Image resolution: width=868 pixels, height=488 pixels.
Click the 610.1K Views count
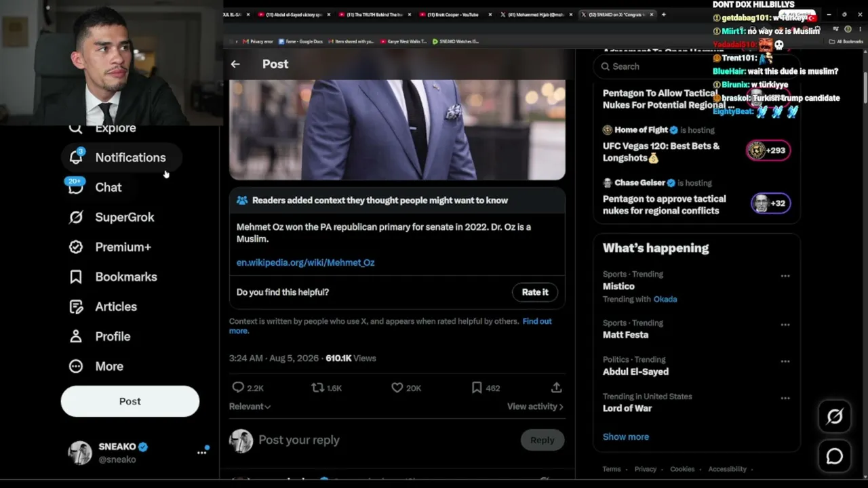click(351, 358)
